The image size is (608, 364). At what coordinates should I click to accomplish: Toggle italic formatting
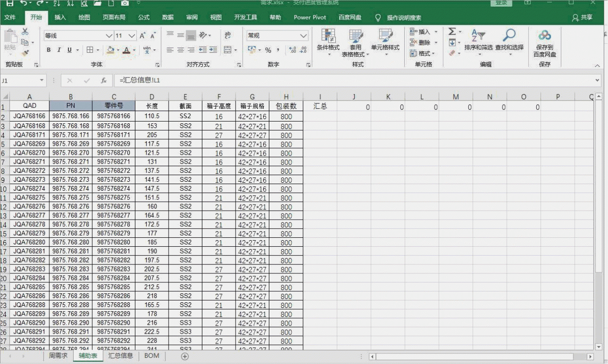coord(59,50)
